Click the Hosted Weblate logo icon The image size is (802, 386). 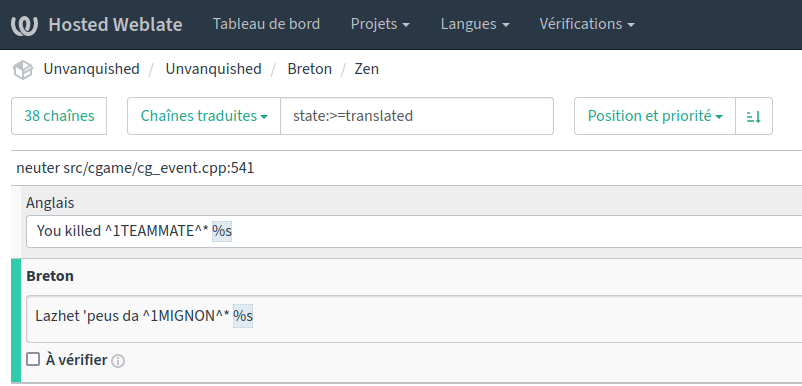24,25
